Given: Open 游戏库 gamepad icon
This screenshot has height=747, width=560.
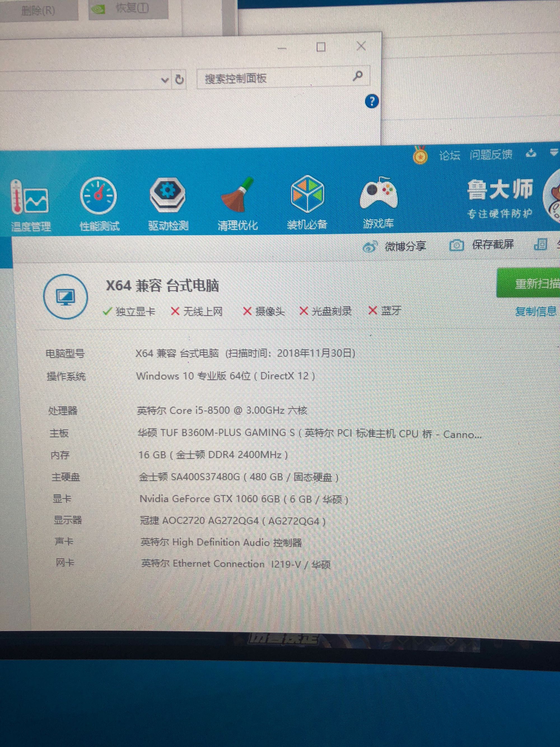Looking at the screenshot, I should click(378, 194).
